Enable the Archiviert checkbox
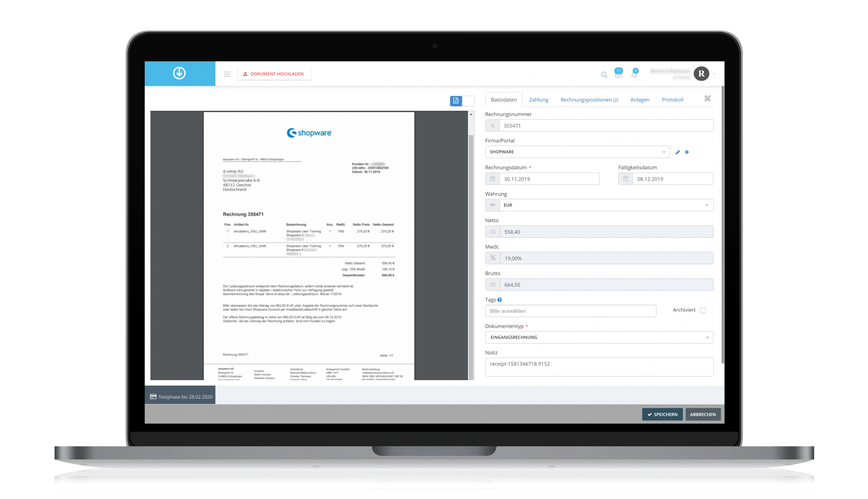 pyautogui.click(x=703, y=310)
